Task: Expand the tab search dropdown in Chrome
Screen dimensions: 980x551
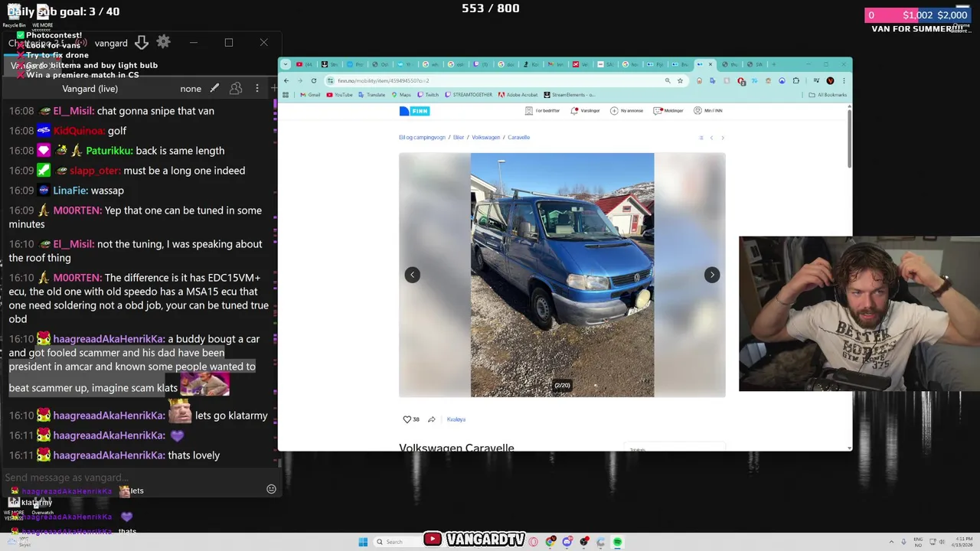Action: (286, 64)
